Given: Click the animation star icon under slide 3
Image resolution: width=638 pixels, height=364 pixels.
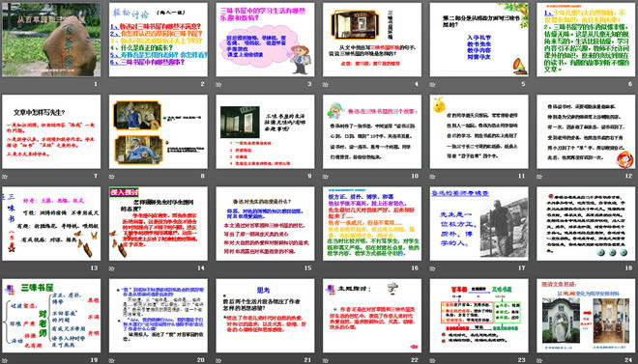Looking at the screenshot, I should coord(218,85).
